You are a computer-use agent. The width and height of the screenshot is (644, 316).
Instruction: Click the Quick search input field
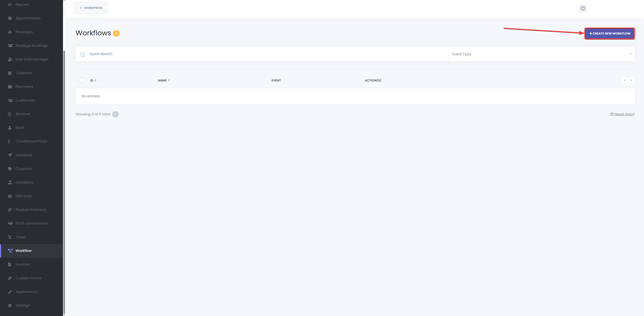pyautogui.click(x=262, y=54)
